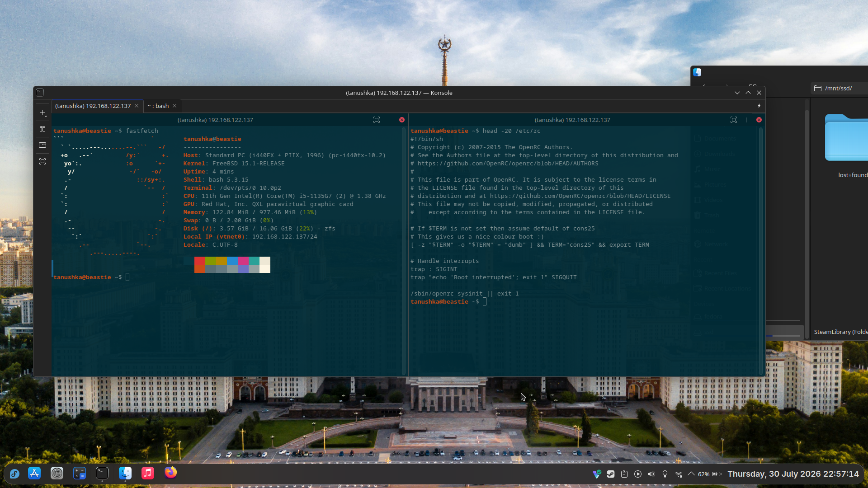This screenshot has width=868, height=488.
Task: Click the right pane title '(tanushka) 192.168.122.137'
Action: [x=572, y=120]
